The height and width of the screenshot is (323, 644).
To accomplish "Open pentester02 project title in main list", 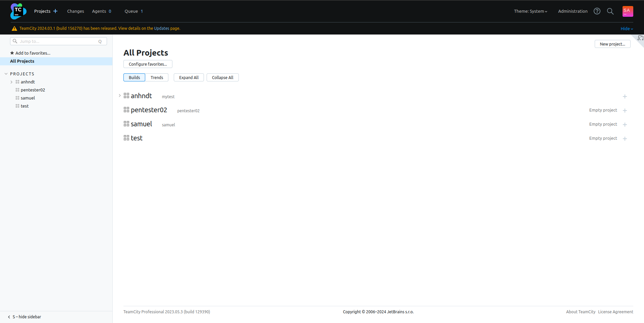I will (x=149, y=110).
